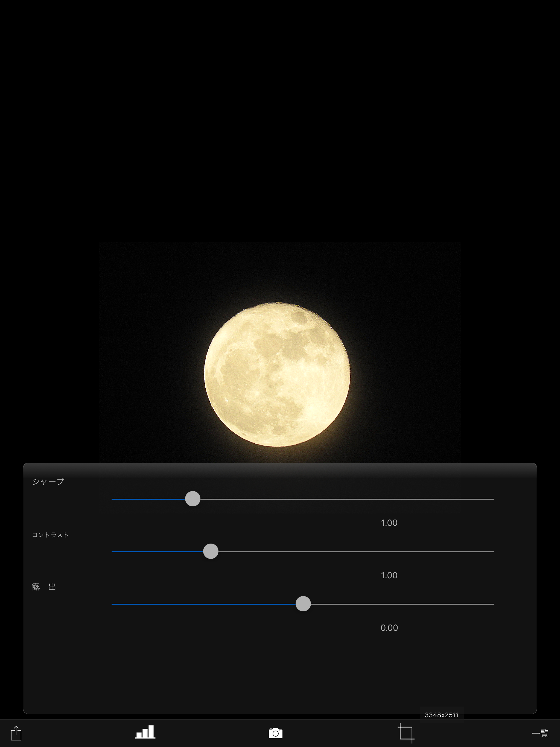
Task: Select the crop tool icon
Action: (x=406, y=733)
